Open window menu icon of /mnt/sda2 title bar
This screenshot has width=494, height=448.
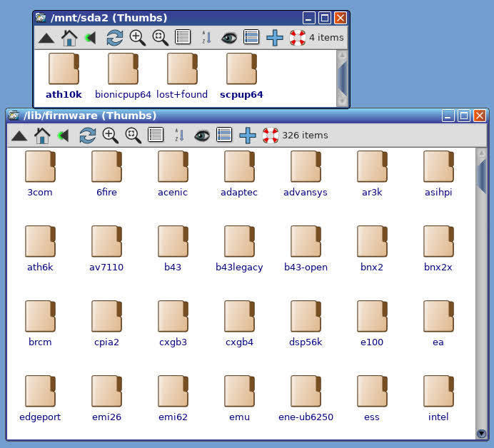click(x=41, y=18)
